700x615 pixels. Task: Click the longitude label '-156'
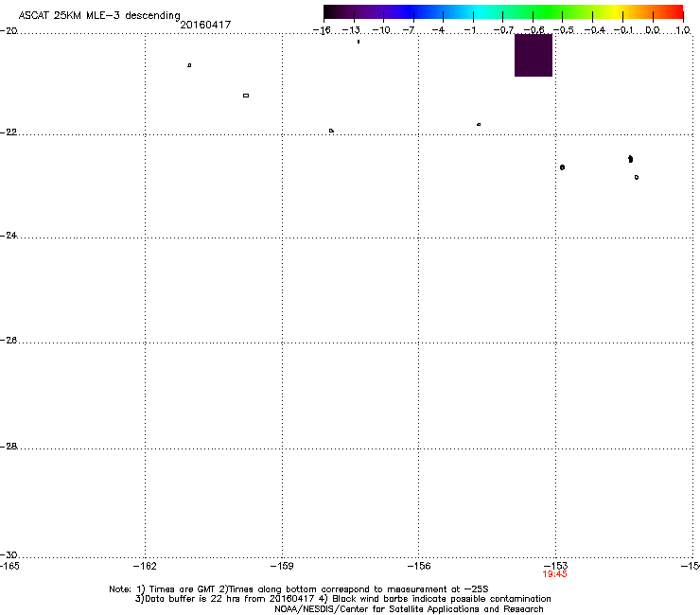point(419,567)
